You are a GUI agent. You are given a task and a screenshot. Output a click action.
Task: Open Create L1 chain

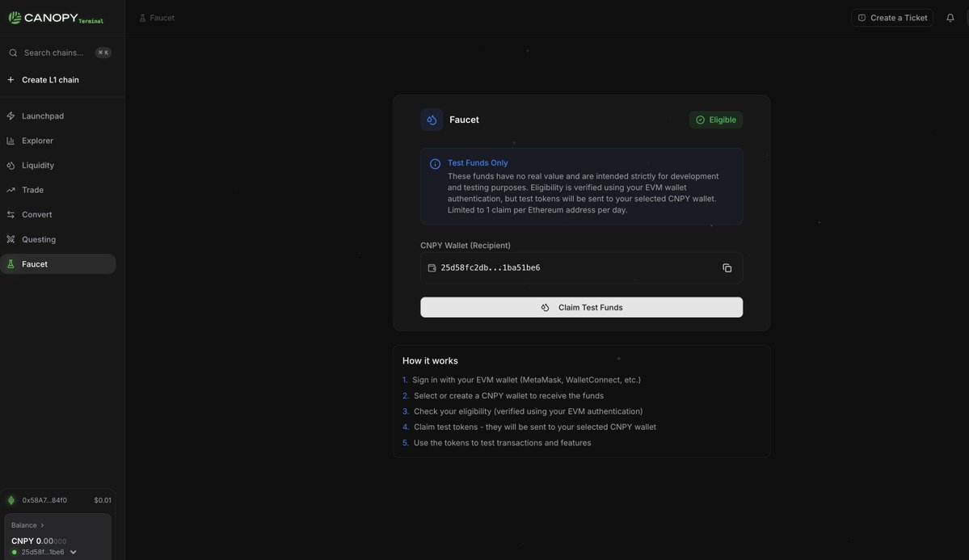pyautogui.click(x=50, y=80)
